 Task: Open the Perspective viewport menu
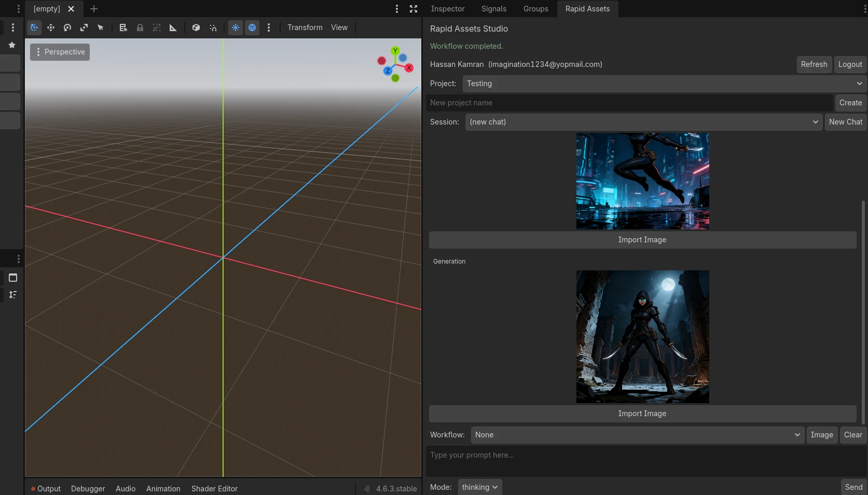point(60,52)
